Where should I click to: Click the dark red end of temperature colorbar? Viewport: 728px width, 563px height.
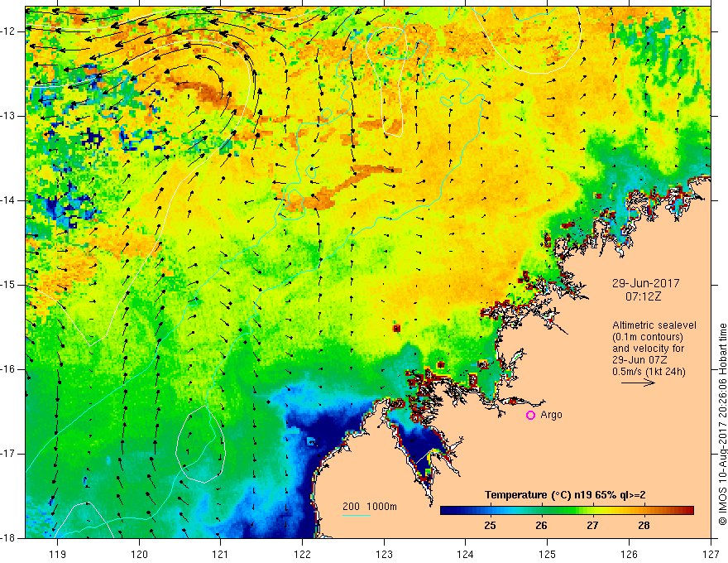(688, 511)
